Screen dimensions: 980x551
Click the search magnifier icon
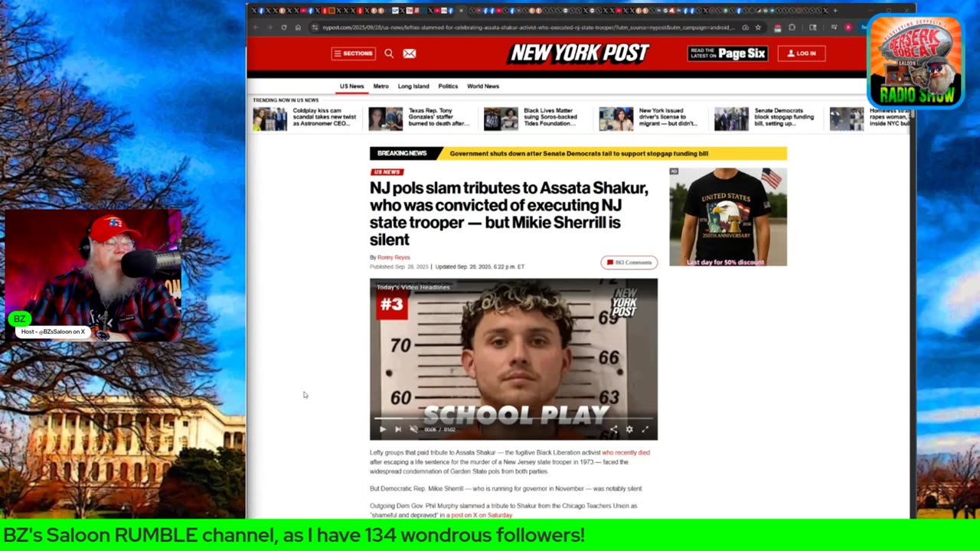389,54
